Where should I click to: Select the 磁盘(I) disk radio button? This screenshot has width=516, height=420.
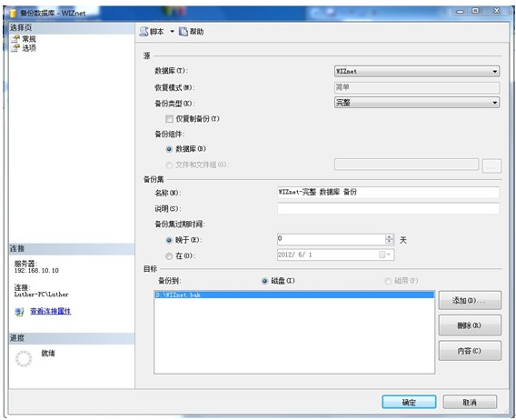(x=265, y=281)
